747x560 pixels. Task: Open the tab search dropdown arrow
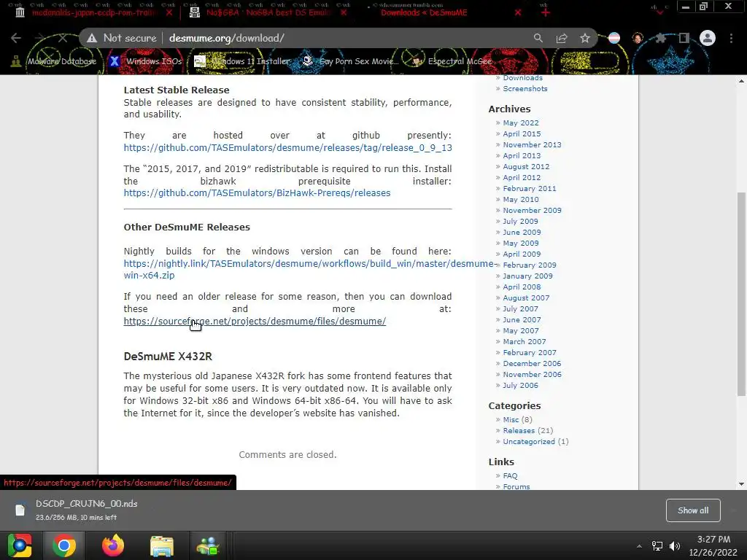click(x=659, y=12)
